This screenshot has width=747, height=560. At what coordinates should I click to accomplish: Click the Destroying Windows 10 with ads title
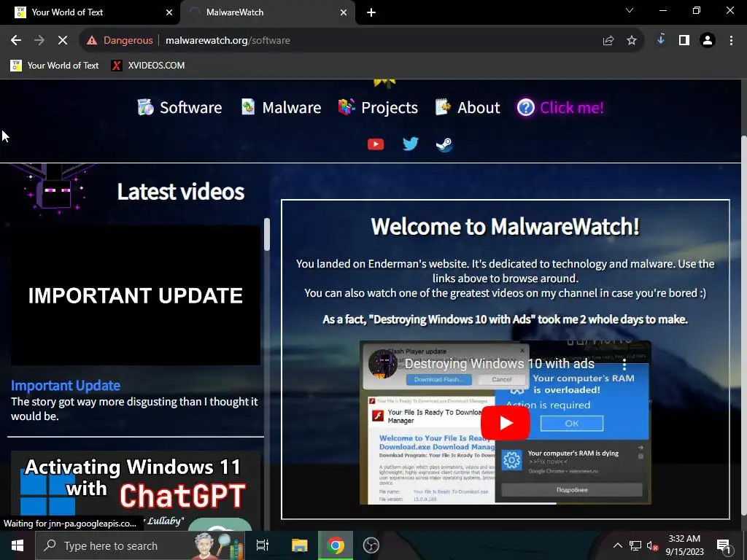coord(499,364)
